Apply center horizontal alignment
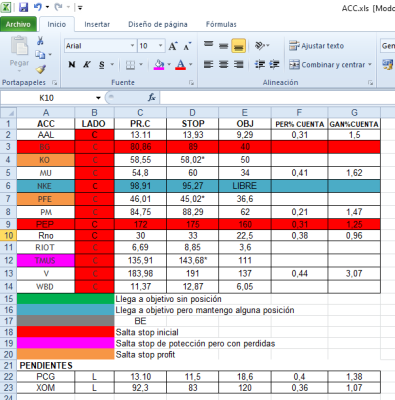This screenshot has height=400, width=395. (223, 64)
